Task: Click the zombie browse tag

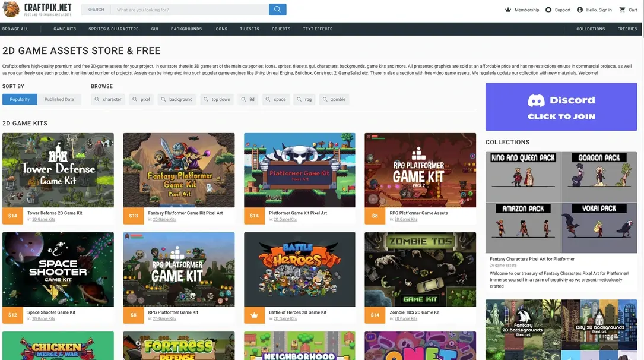Action: point(334,99)
